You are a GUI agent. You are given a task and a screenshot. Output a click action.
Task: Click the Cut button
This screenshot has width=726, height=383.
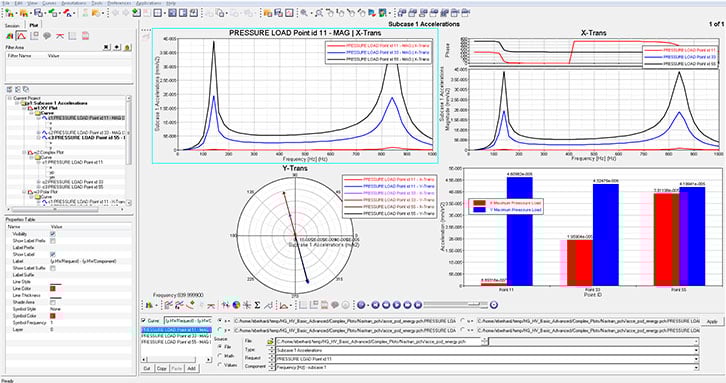[x=147, y=368]
